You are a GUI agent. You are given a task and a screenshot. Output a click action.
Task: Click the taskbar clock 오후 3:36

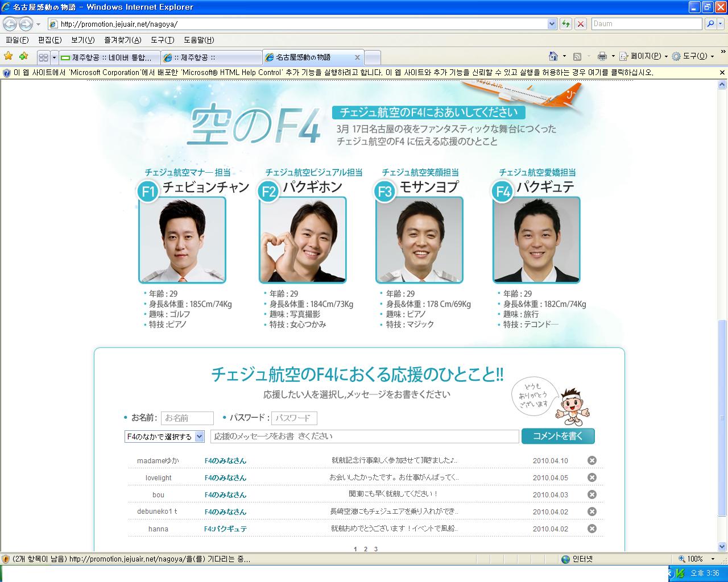[x=705, y=573]
